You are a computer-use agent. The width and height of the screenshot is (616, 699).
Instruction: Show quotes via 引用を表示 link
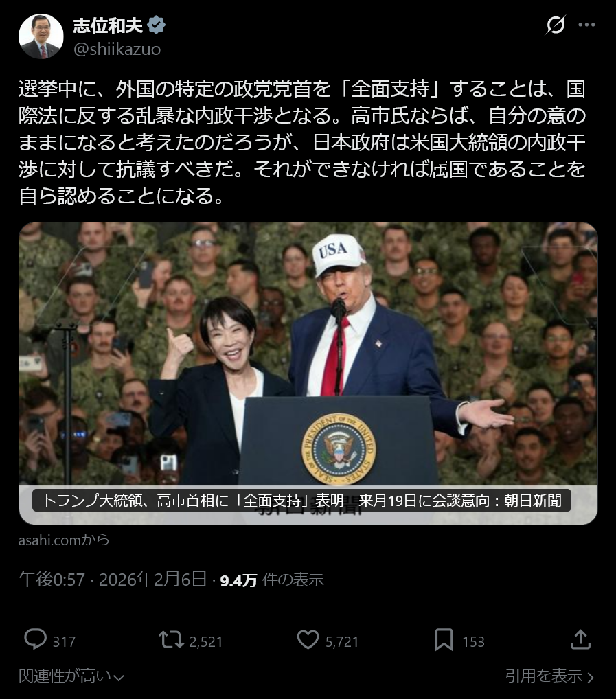pyautogui.click(x=549, y=676)
